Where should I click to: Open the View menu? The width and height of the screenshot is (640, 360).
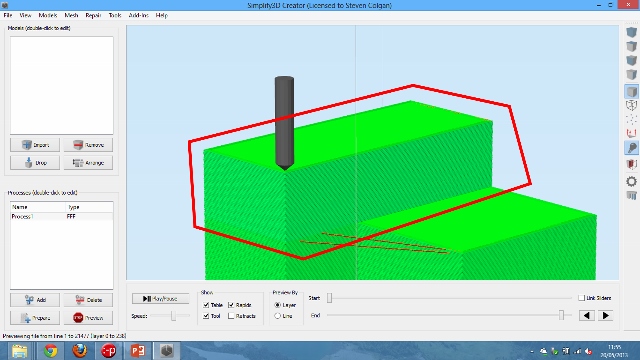click(x=25, y=15)
